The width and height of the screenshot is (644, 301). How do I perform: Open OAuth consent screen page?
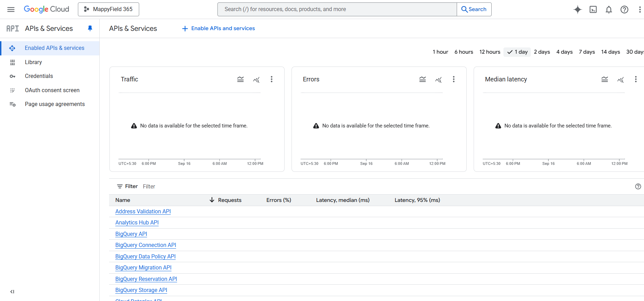pos(52,90)
